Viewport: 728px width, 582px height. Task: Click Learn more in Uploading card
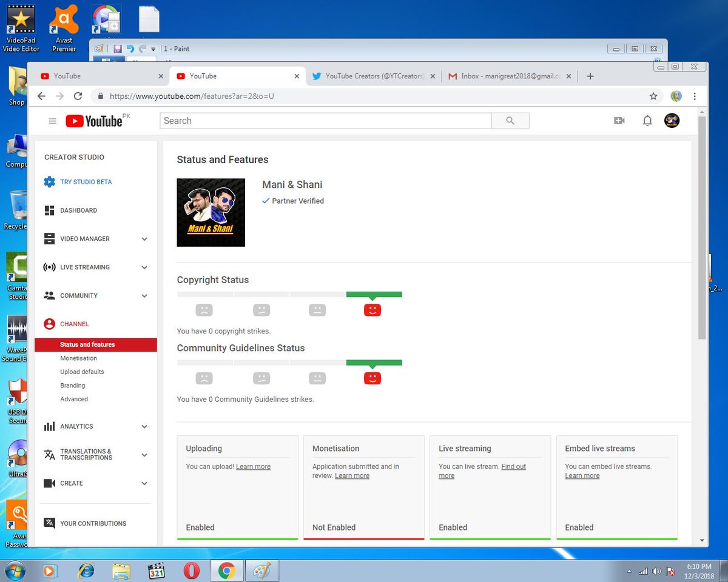click(x=253, y=467)
